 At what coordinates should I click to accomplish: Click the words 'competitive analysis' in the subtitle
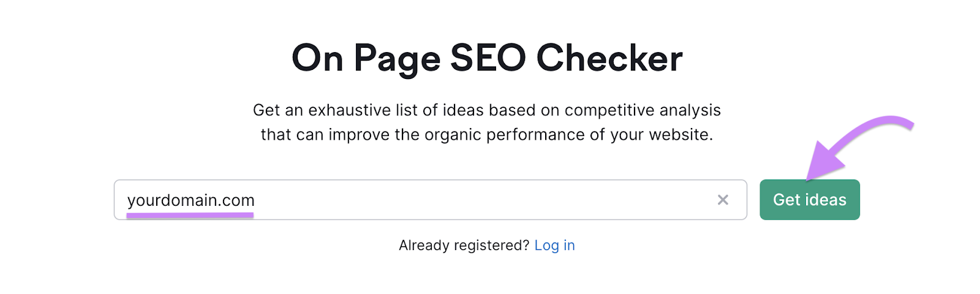pos(643,110)
